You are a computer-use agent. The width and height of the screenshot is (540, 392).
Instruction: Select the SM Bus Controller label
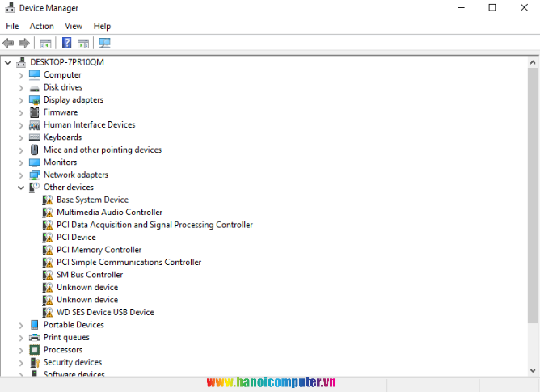[x=90, y=275]
